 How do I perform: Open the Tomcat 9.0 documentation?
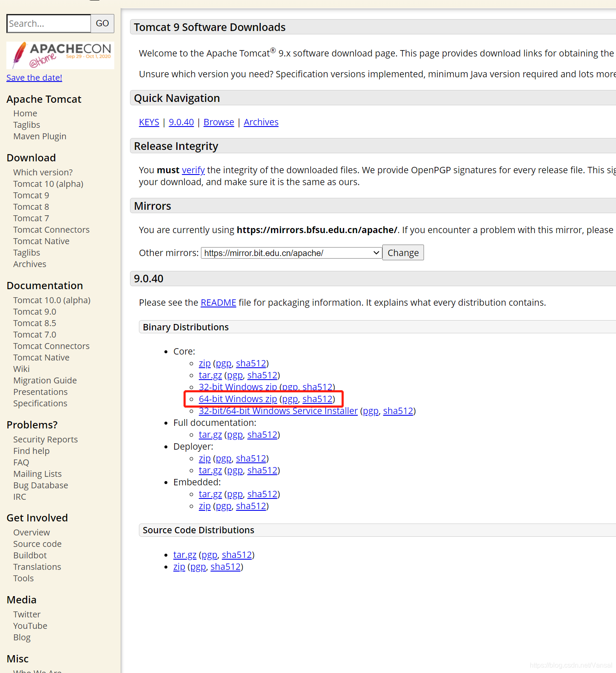[35, 312]
